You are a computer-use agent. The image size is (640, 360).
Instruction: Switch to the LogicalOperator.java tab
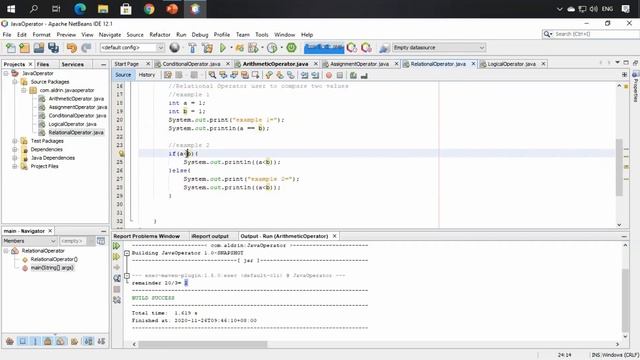(x=511, y=64)
